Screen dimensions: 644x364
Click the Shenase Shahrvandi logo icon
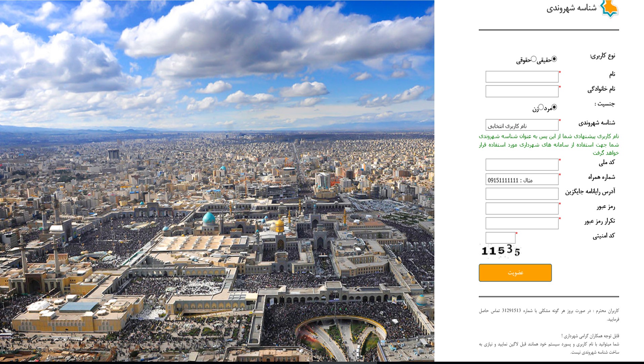609,8
